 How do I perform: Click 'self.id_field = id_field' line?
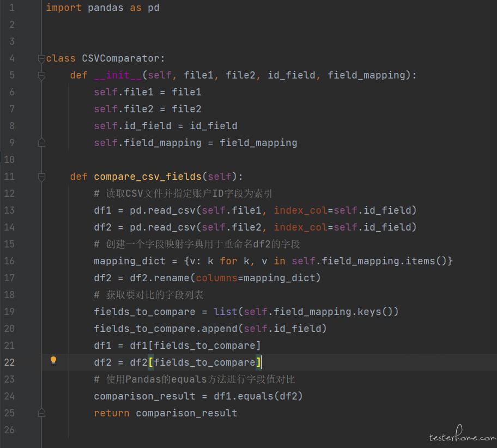coord(166,126)
